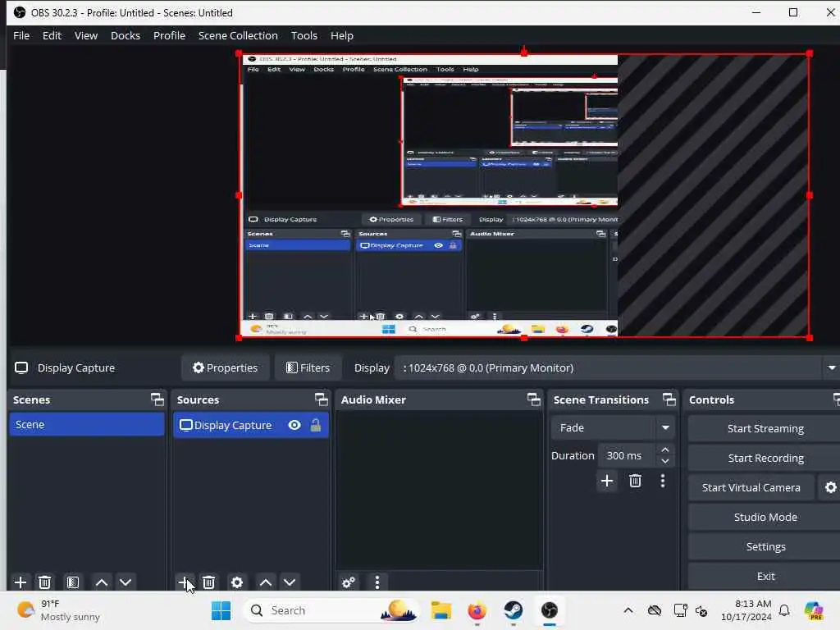The width and height of the screenshot is (840, 630).
Task: Select the Scene item in Scenes list
Action: click(87, 424)
